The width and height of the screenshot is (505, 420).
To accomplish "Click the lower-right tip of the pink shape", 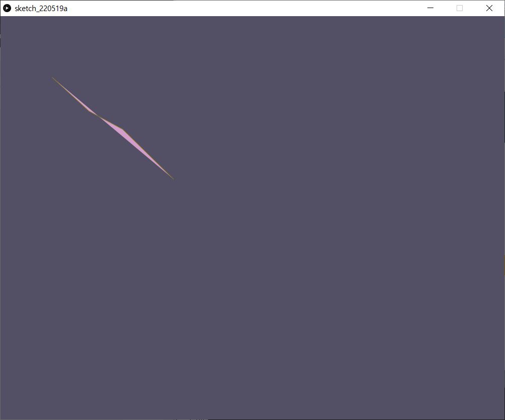I will pos(173,178).
